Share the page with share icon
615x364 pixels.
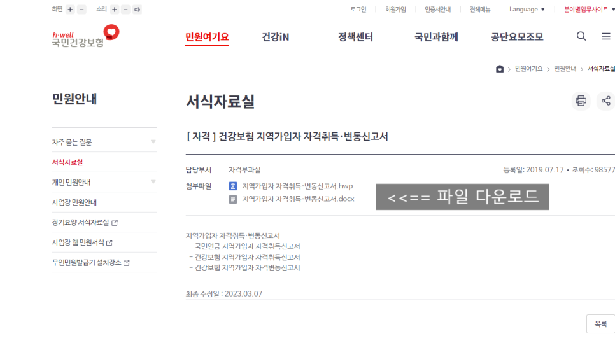tap(606, 101)
